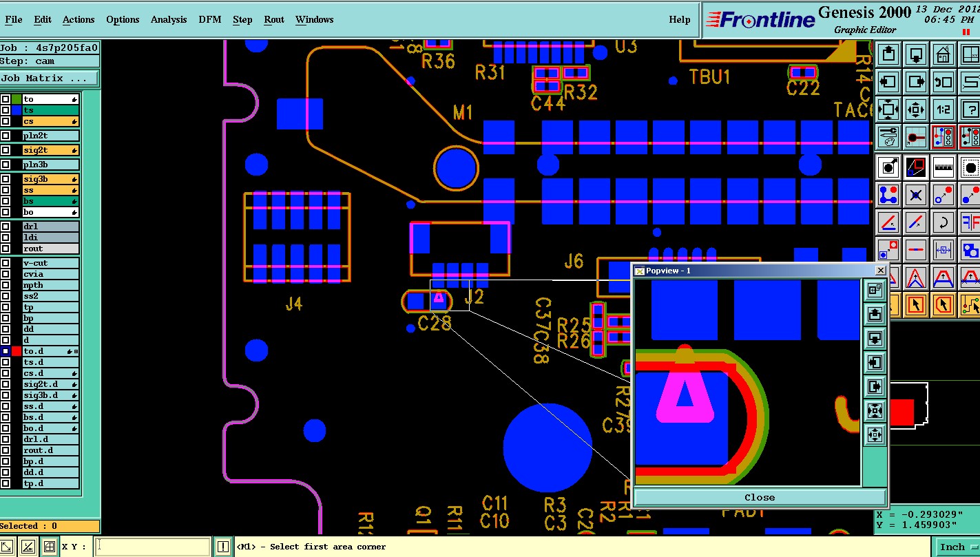The image size is (980, 557).
Task: Toggle the checkbox for layer 'to'
Action: click(6, 99)
